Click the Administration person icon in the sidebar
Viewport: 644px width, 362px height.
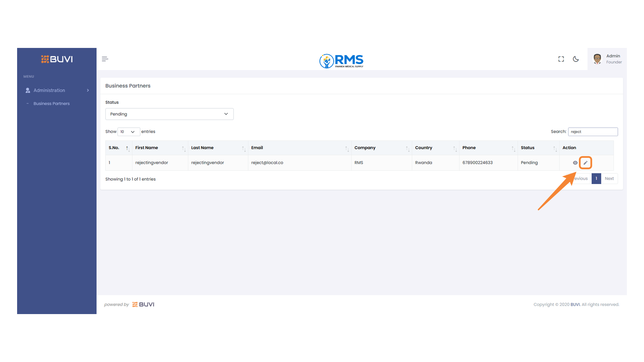click(x=27, y=90)
